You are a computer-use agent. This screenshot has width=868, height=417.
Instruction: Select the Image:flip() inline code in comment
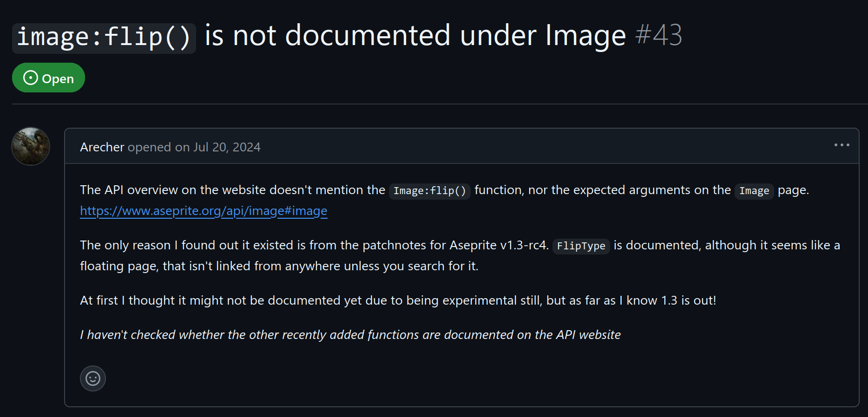[429, 191]
